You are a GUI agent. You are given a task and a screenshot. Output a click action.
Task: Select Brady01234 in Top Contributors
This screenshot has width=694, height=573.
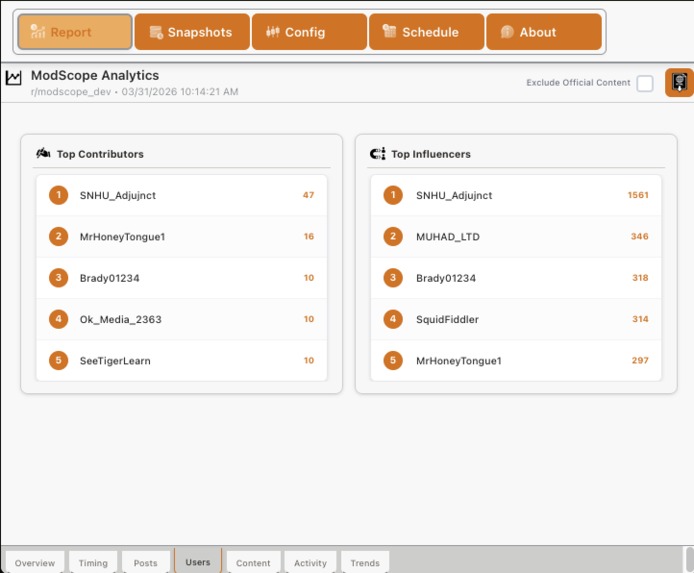181,278
